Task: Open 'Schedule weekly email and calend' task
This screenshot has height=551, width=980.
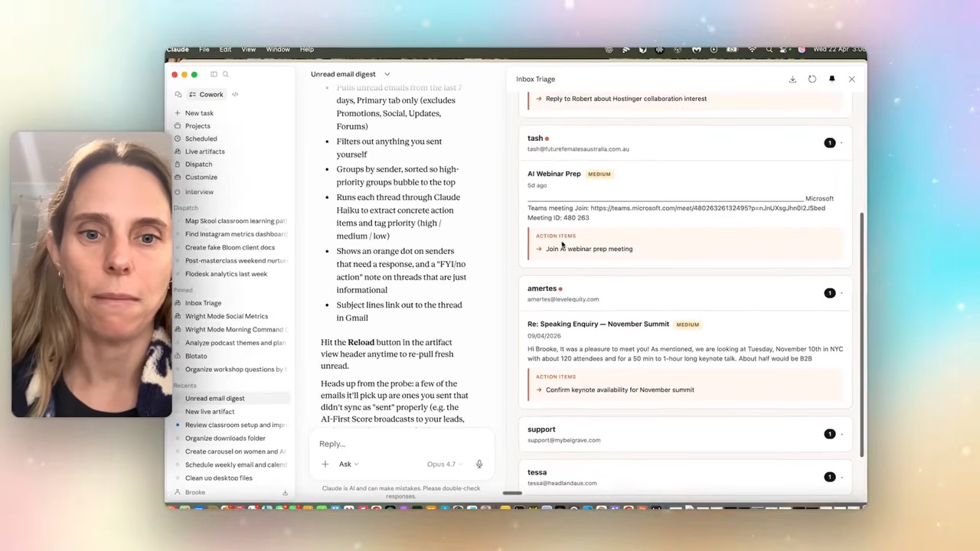Action: [236, 465]
